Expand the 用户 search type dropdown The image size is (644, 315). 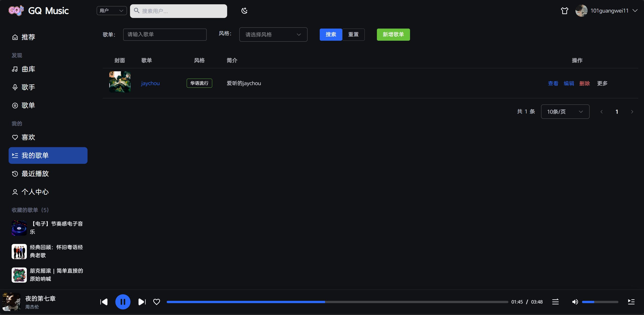point(112,11)
